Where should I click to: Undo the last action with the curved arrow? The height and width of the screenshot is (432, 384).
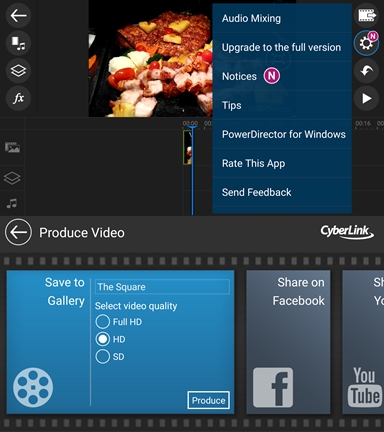[x=366, y=71]
